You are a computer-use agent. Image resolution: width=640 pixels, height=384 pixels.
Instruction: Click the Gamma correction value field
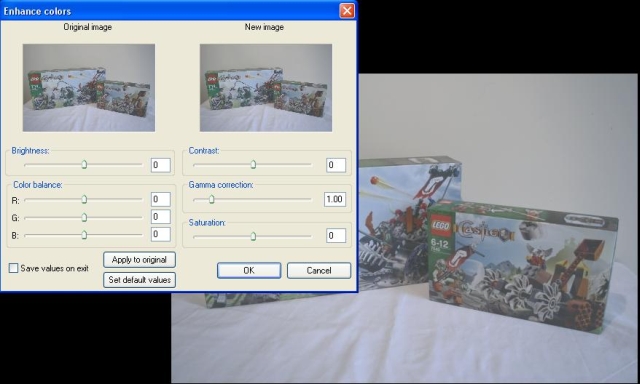[x=335, y=199]
